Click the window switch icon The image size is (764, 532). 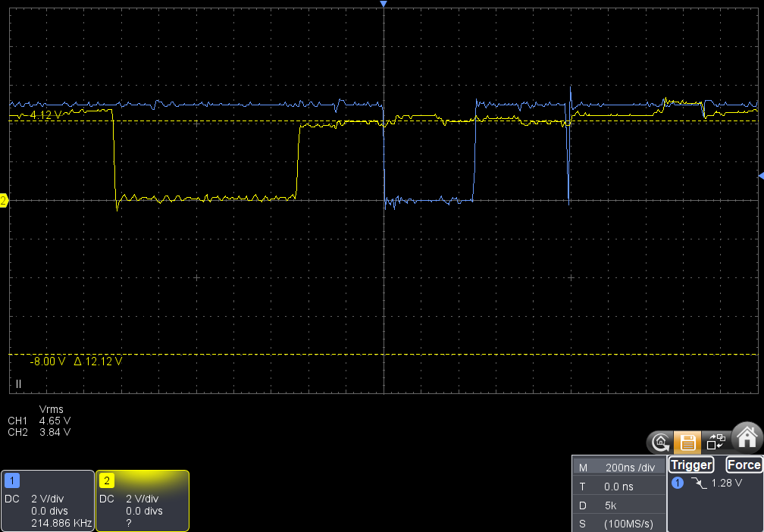715,441
